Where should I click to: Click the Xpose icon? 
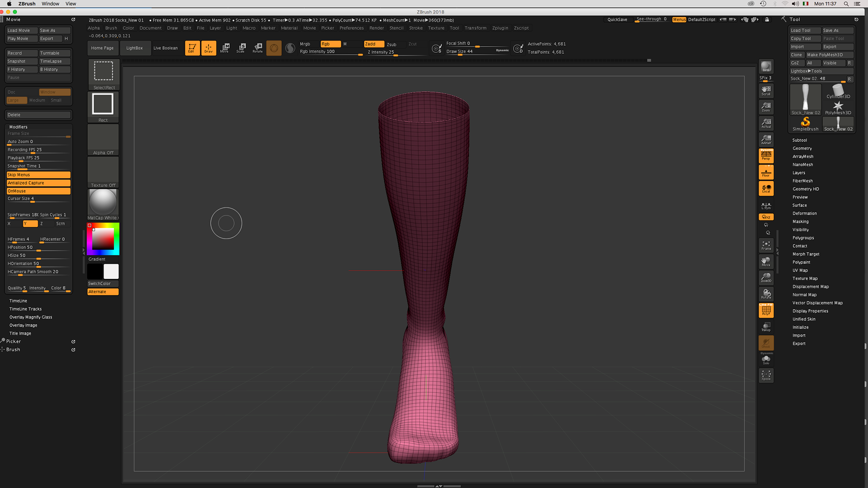click(766, 375)
